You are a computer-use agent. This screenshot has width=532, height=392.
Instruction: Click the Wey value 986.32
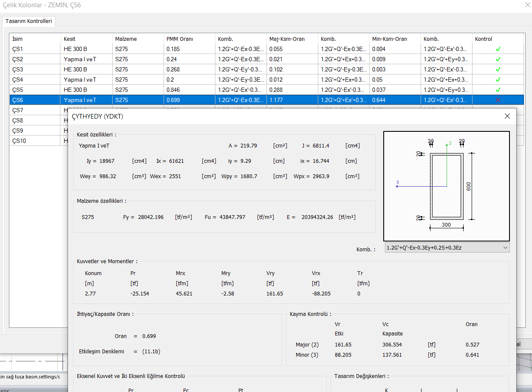point(107,176)
